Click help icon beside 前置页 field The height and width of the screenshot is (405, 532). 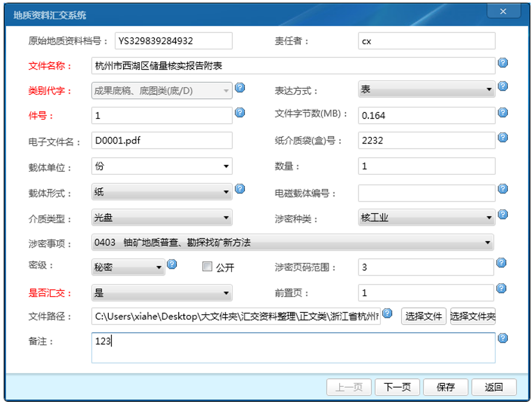click(x=501, y=288)
